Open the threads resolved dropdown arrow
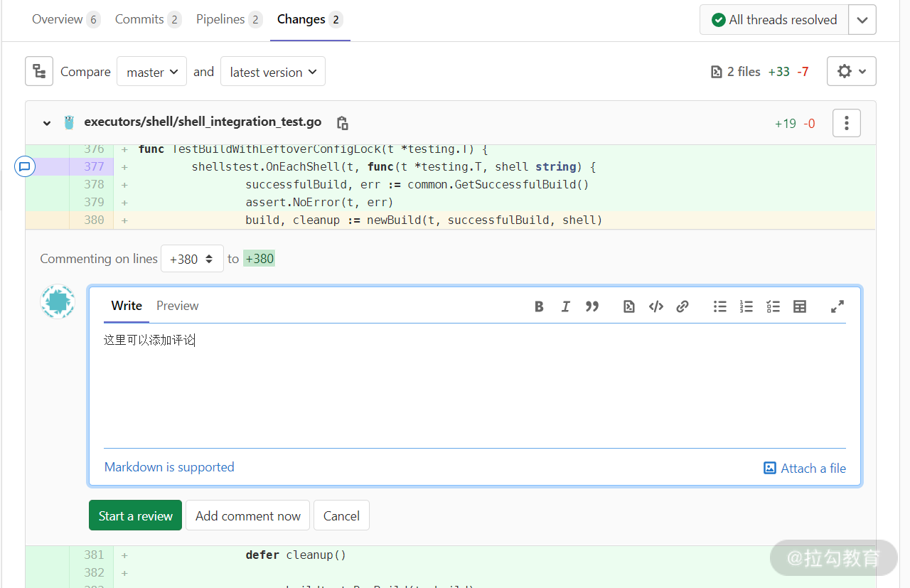Viewport: 910px width, 588px height. click(862, 20)
